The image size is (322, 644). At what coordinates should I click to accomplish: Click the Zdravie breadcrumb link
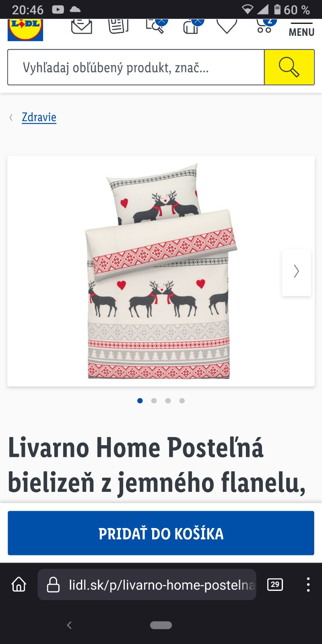click(x=39, y=117)
